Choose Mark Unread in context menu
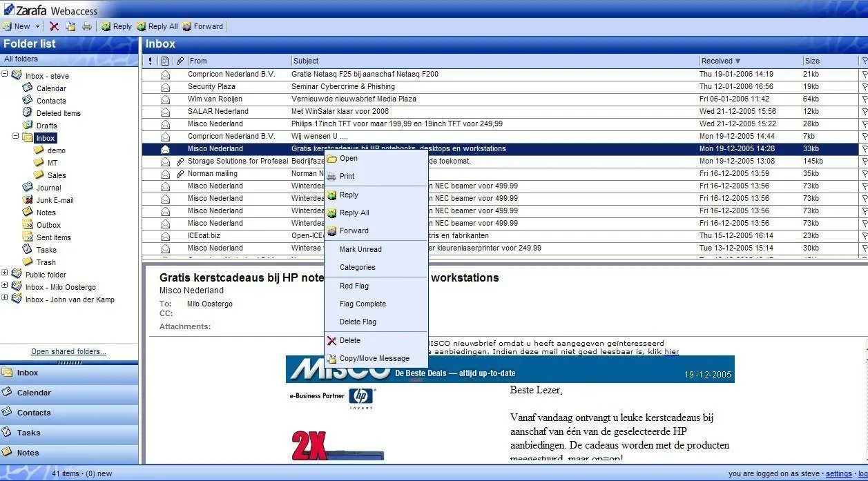 [x=376, y=249]
